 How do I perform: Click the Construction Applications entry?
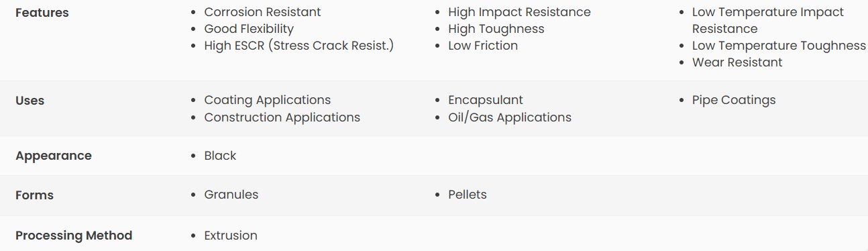282,117
